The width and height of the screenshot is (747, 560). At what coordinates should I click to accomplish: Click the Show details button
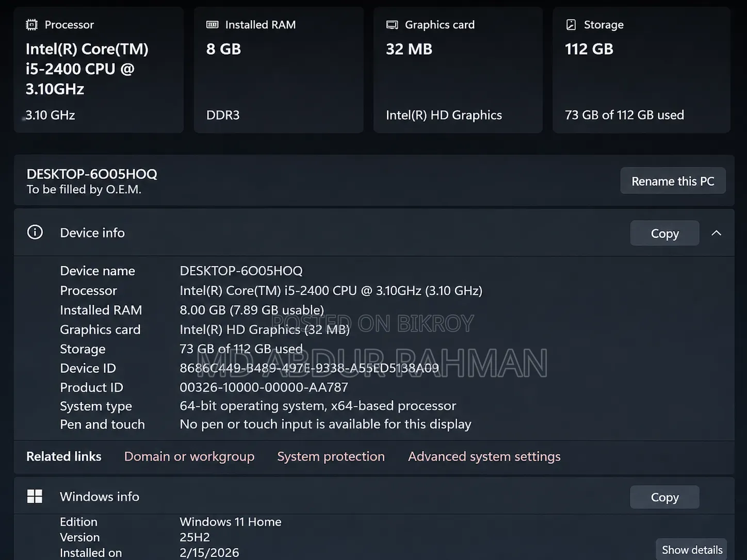coord(692,550)
